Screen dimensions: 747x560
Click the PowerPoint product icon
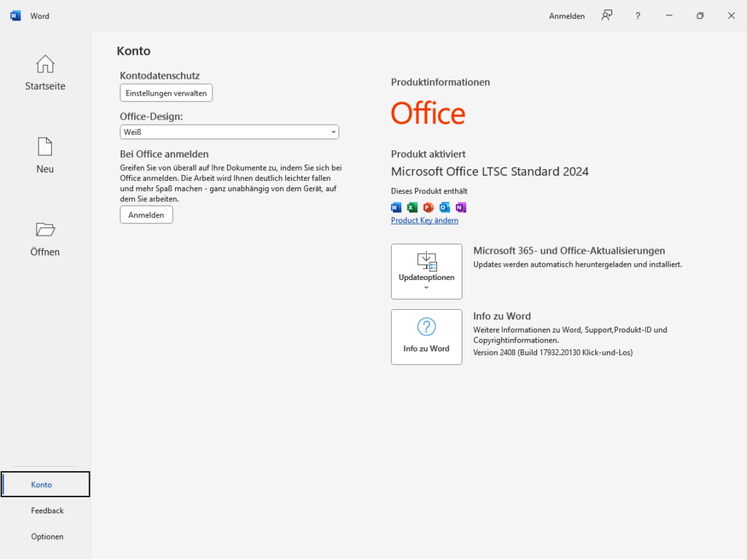[428, 207]
